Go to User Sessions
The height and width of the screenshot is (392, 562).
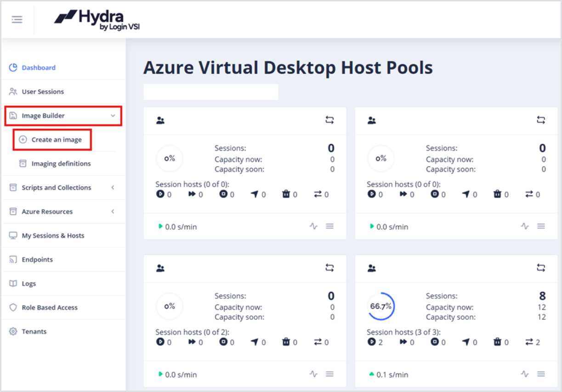click(x=43, y=91)
